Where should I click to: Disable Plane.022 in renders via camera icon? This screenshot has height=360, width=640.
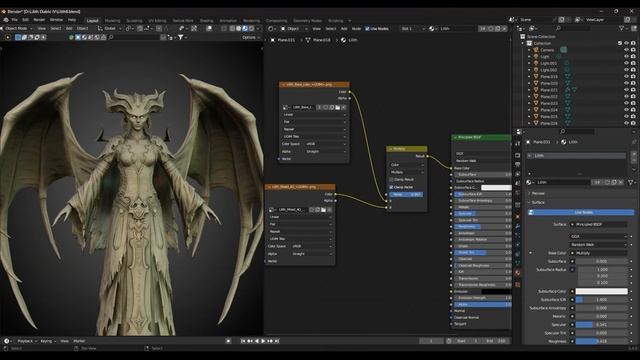pos(633,96)
